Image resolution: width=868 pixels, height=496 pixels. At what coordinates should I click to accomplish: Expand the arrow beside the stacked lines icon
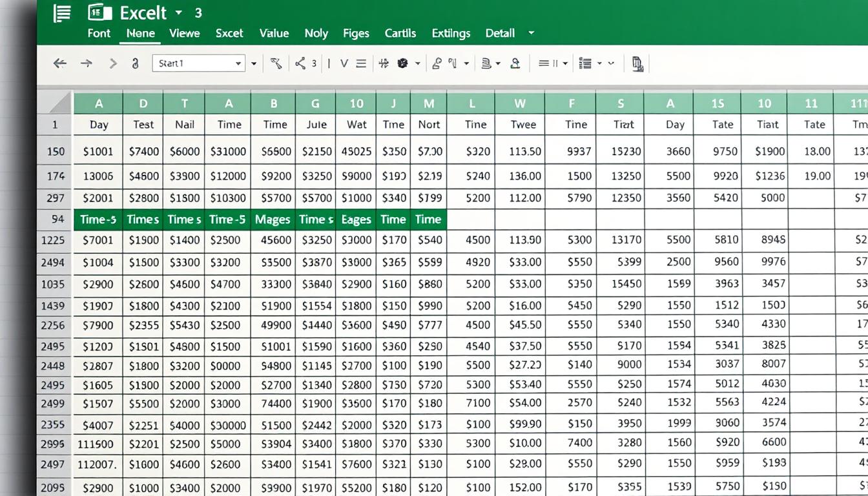[x=497, y=63]
